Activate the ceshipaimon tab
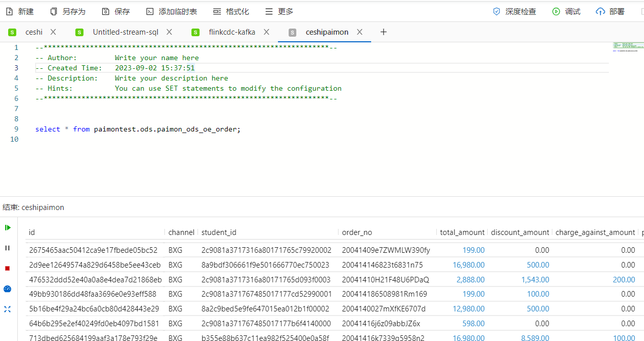The image size is (644, 341). tap(327, 32)
